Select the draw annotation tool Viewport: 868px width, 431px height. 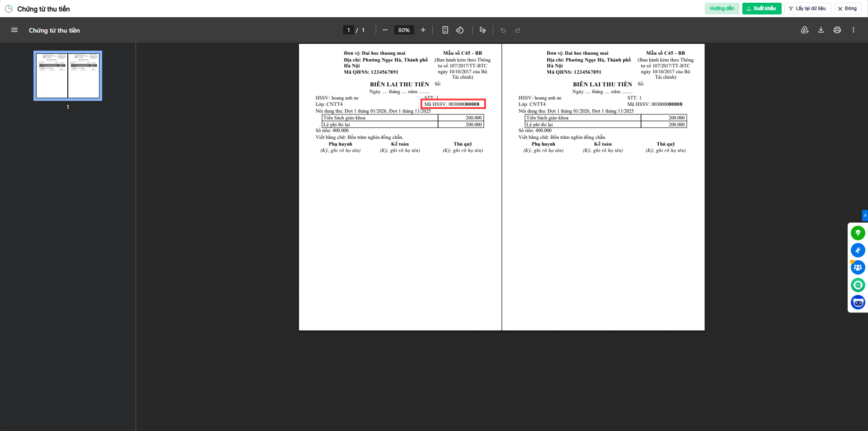point(482,30)
